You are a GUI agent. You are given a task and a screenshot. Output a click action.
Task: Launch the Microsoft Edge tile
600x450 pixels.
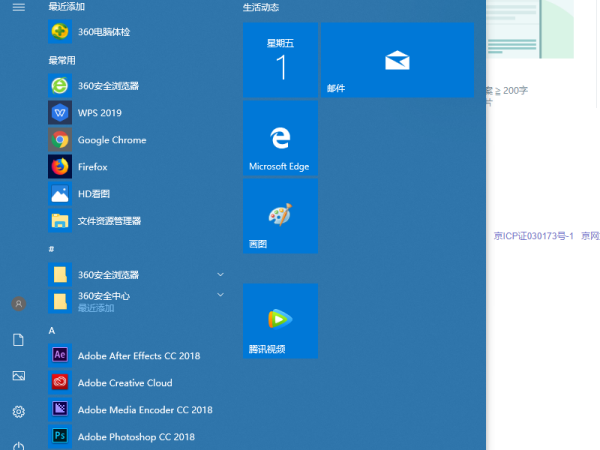coord(280,138)
